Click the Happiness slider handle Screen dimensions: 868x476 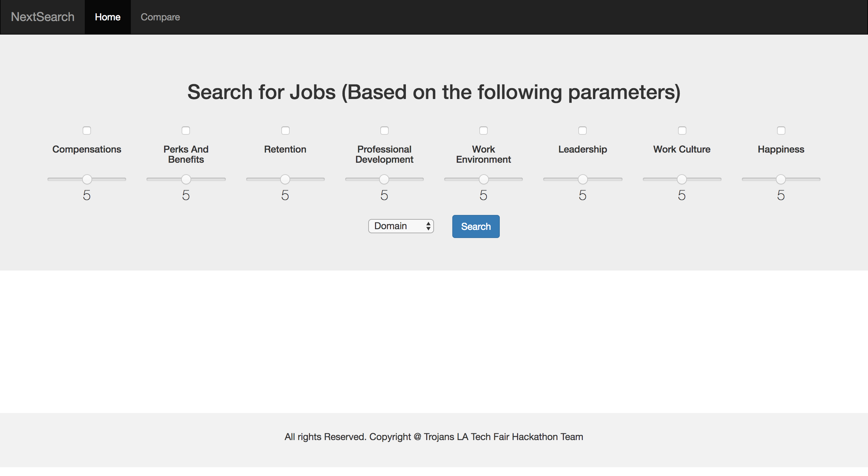point(781,179)
